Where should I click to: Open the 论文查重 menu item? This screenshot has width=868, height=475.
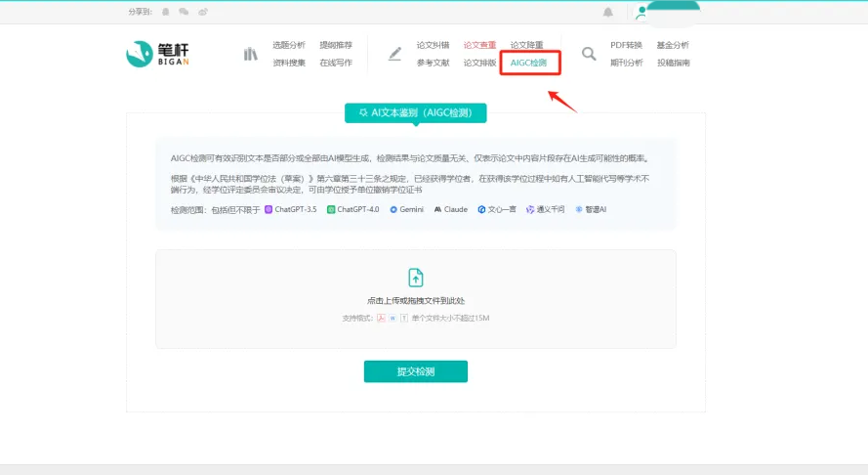point(479,45)
